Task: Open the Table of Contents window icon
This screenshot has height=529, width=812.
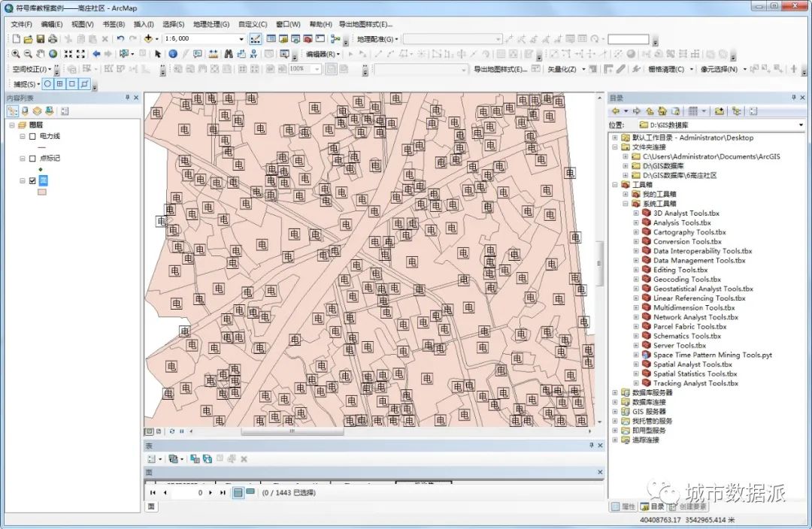Action: point(271,39)
